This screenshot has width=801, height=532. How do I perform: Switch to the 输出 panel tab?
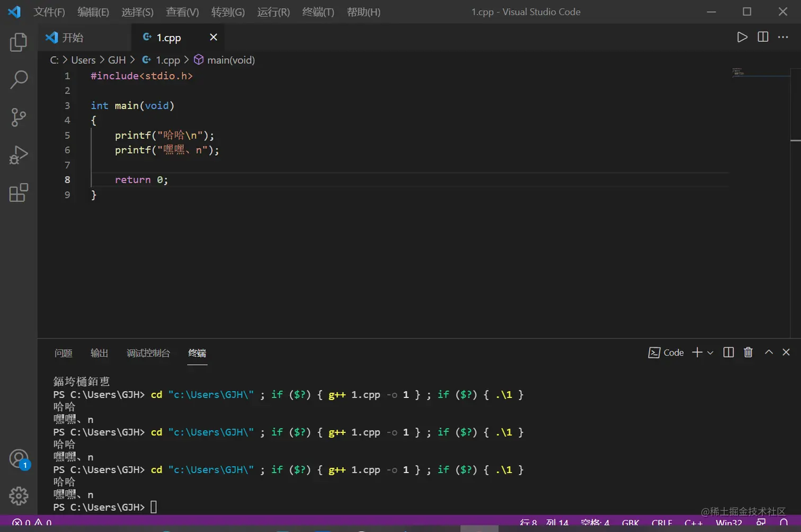click(x=99, y=353)
